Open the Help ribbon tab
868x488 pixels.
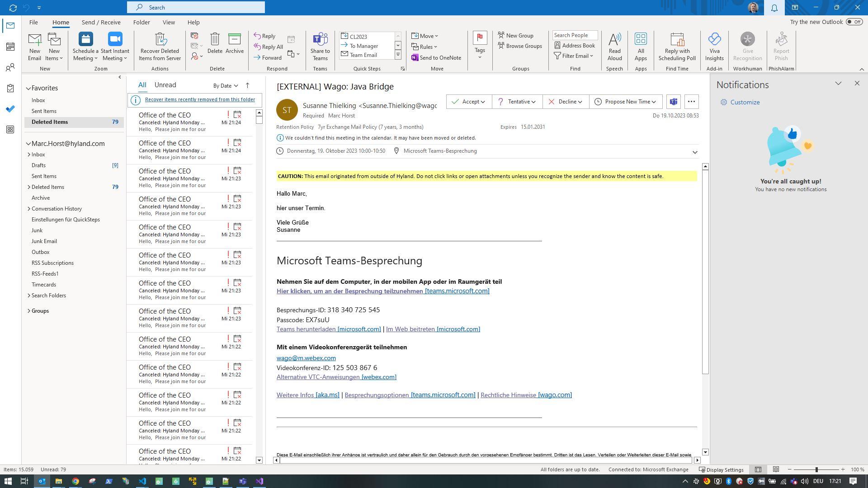click(193, 22)
